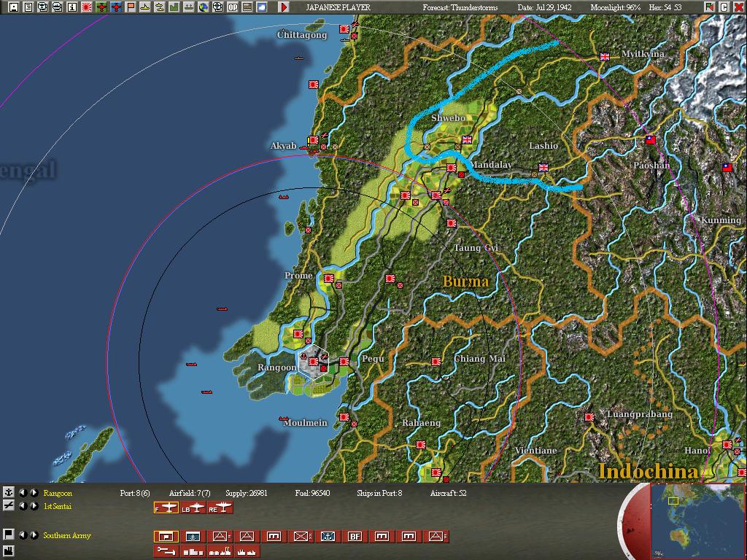
Task: Select the BF base force unit icon
Action: [355, 537]
